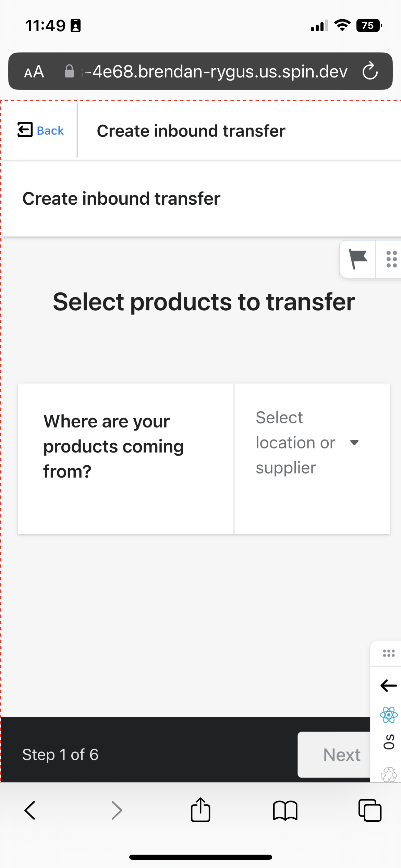
Task: Tap the Safari share icon
Action: (x=200, y=811)
